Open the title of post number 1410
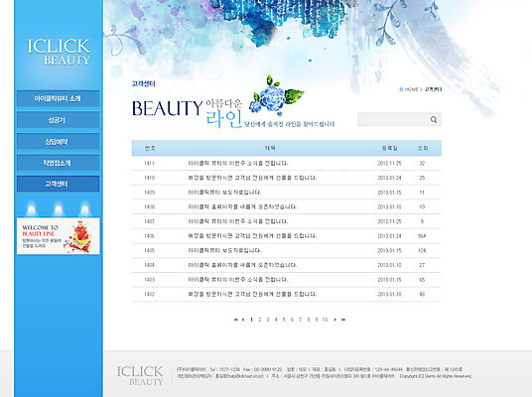The height and width of the screenshot is (397, 532). (252, 178)
